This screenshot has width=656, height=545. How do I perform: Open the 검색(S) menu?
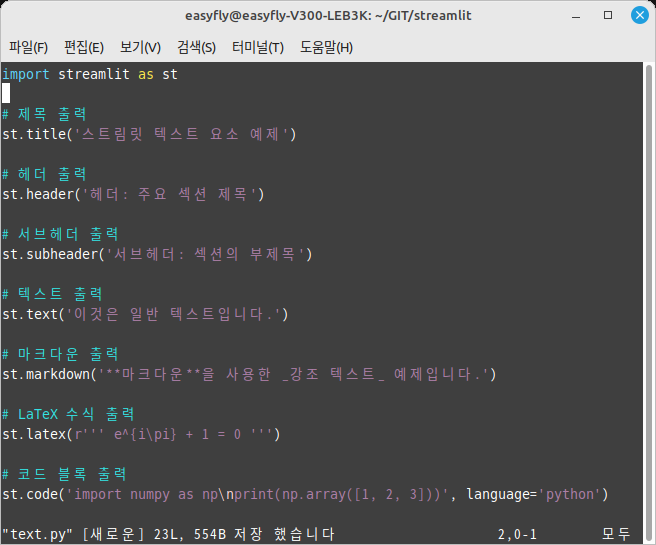[196, 47]
